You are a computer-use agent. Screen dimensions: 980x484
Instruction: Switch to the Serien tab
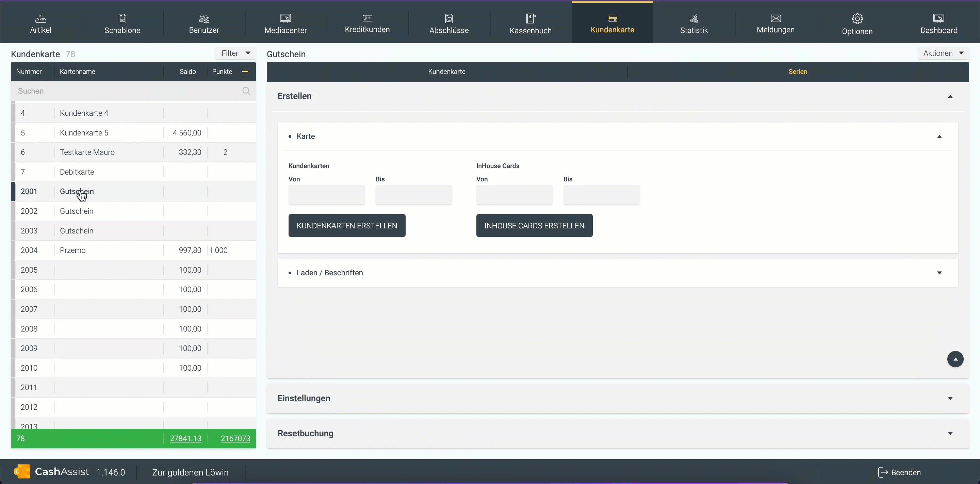(797, 71)
